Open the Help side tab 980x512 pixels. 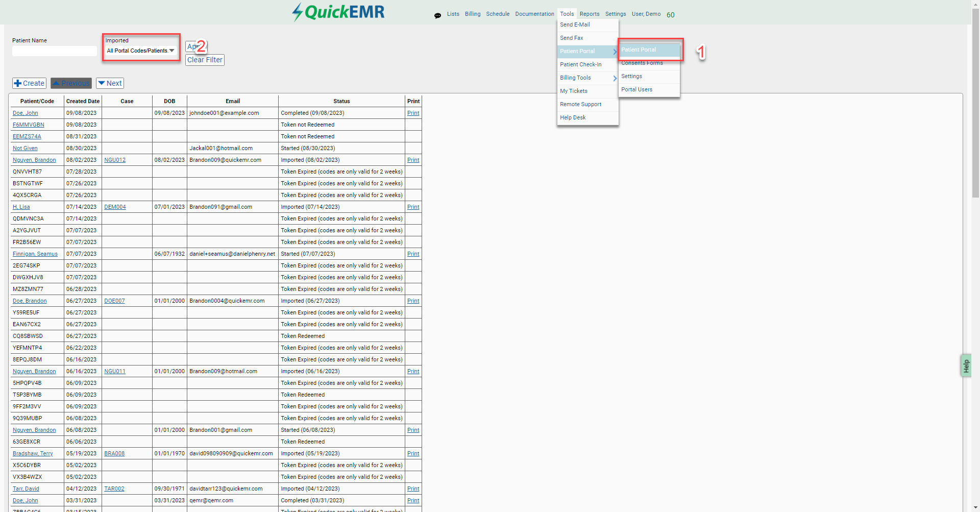click(x=966, y=365)
